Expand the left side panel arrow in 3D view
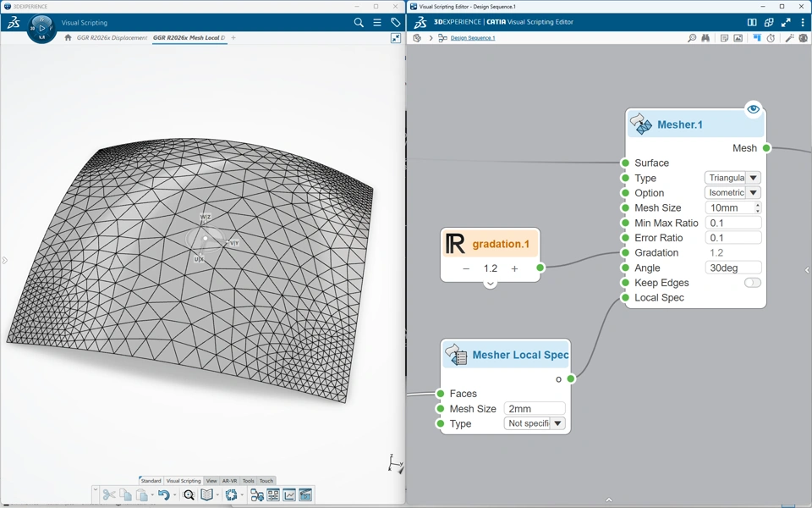Viewport: 812px width, 508px height. point(5,260)
